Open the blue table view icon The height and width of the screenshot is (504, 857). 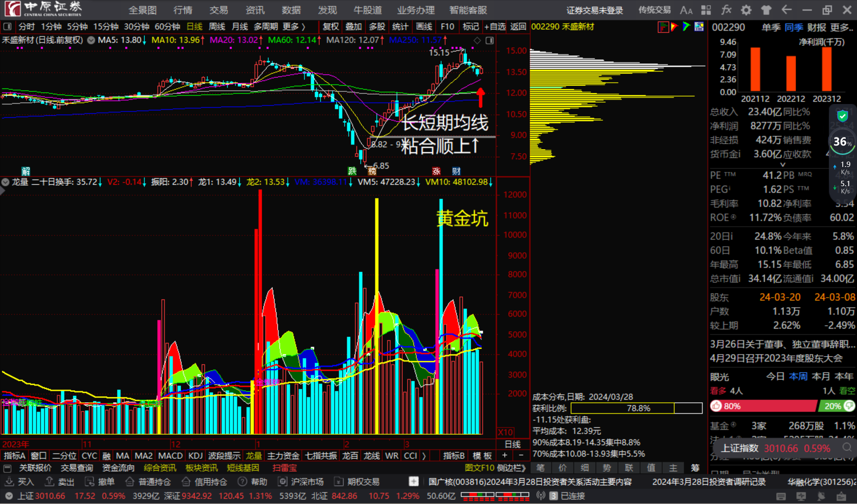(x=699, y=27)
